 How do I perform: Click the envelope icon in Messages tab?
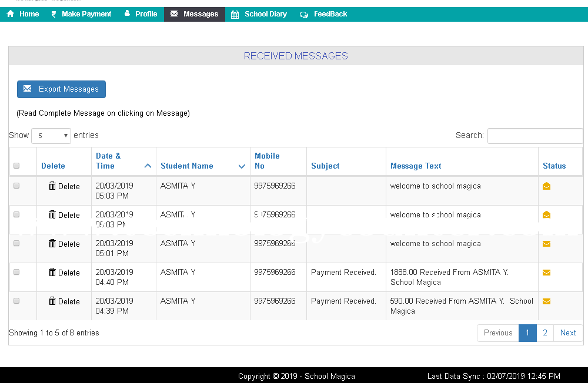tap(174, 14)
